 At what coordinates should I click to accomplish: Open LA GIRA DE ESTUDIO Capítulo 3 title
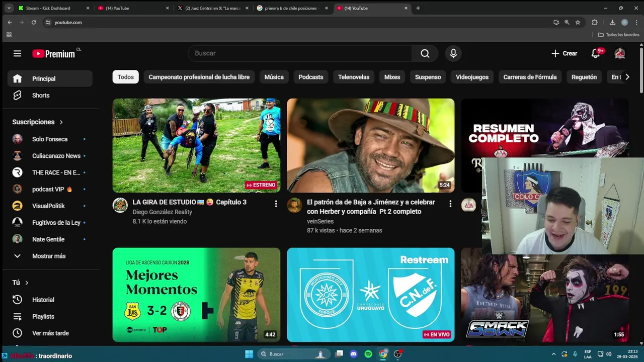click(x=190, y=202)
